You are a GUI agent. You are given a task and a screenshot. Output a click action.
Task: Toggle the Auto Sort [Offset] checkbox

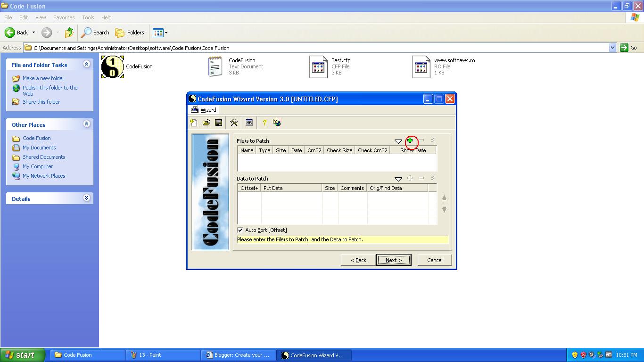240,230
